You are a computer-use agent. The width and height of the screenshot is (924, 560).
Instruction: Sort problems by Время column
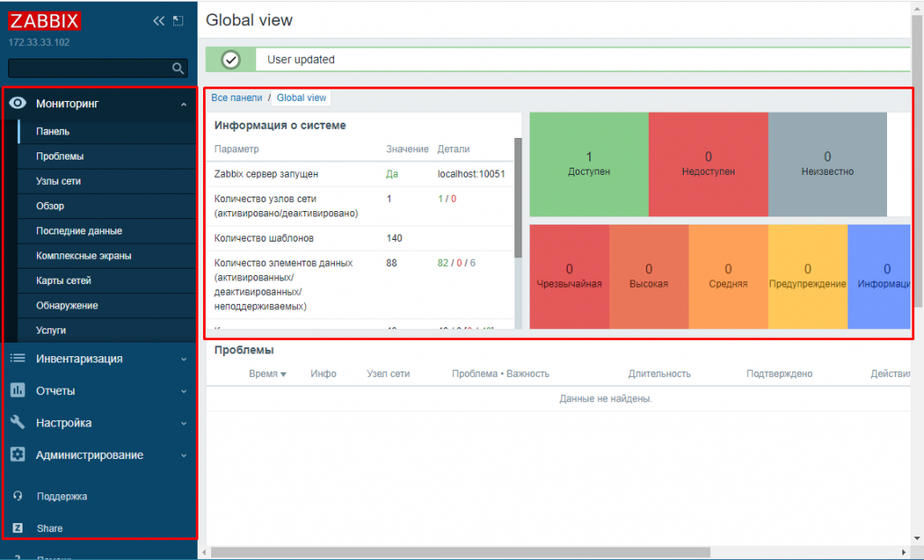click(x=266, y=373)
